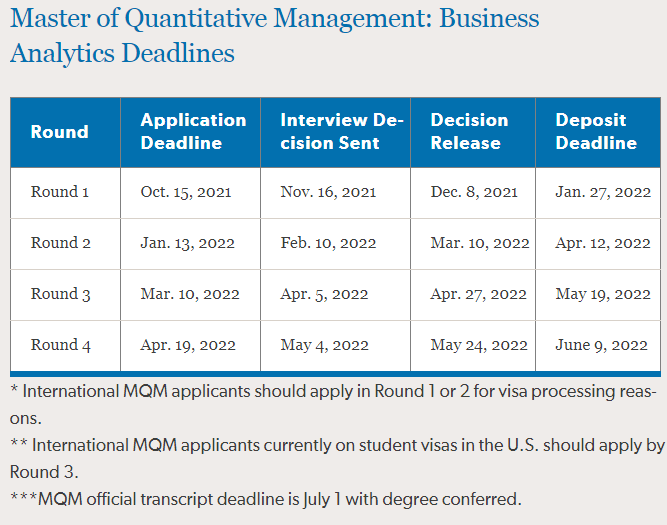Select the Round 4 row label
The height and width of the screenshot is (525, 667).
point(61,345)
